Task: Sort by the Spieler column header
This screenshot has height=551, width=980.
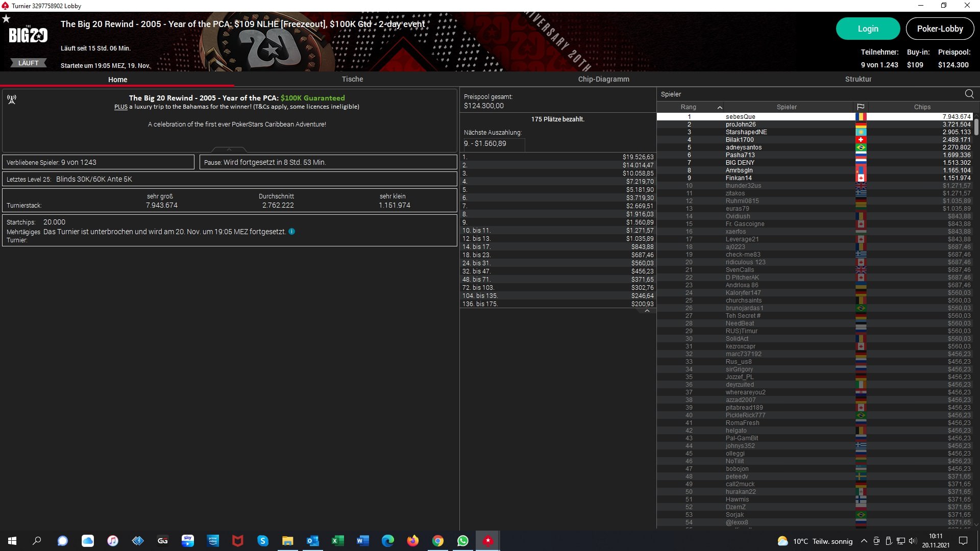Action: point(787,107)
